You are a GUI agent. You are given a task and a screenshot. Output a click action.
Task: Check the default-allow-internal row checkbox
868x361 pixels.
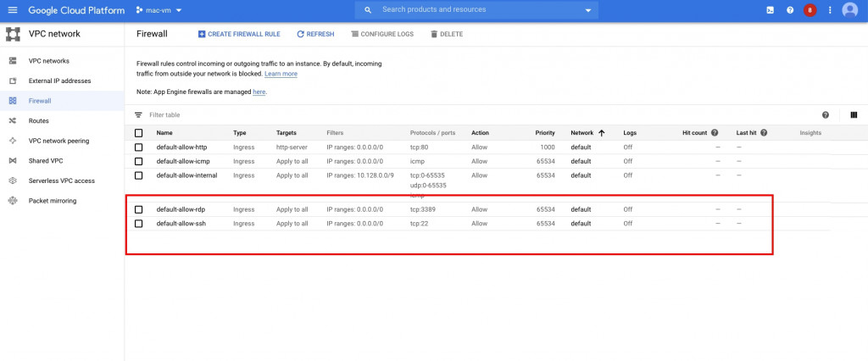138,175
